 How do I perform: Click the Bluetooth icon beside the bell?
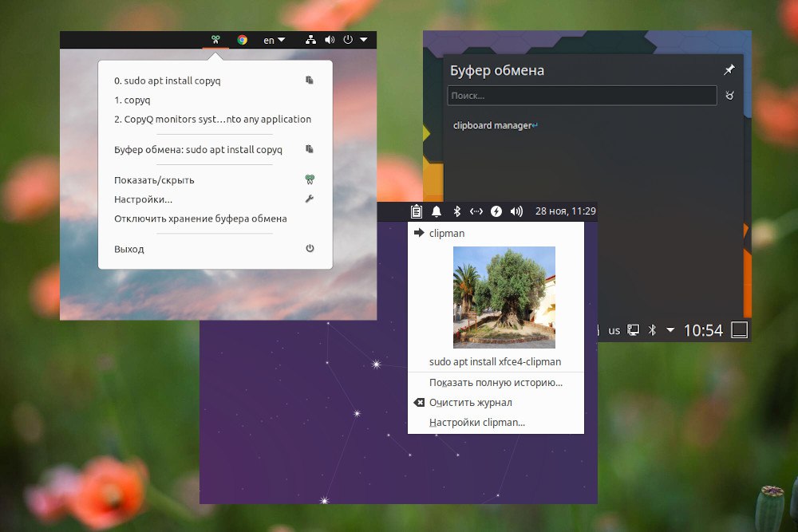(x=457, y=211)
